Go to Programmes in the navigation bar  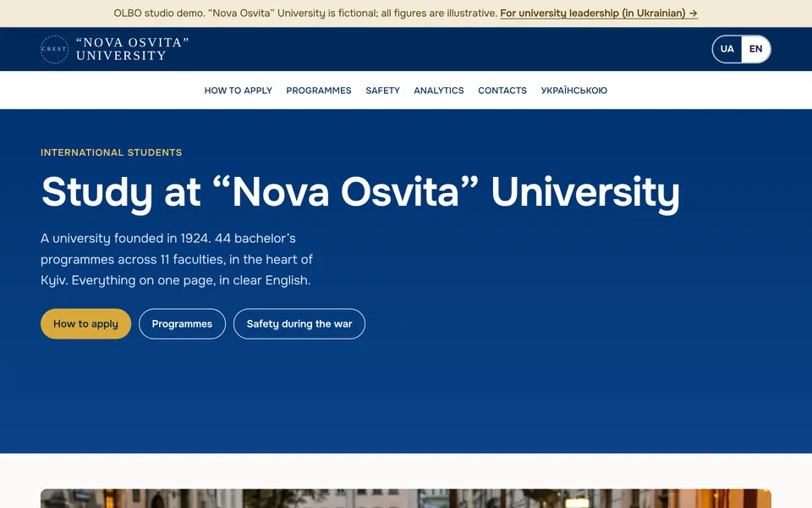(319, 91)
